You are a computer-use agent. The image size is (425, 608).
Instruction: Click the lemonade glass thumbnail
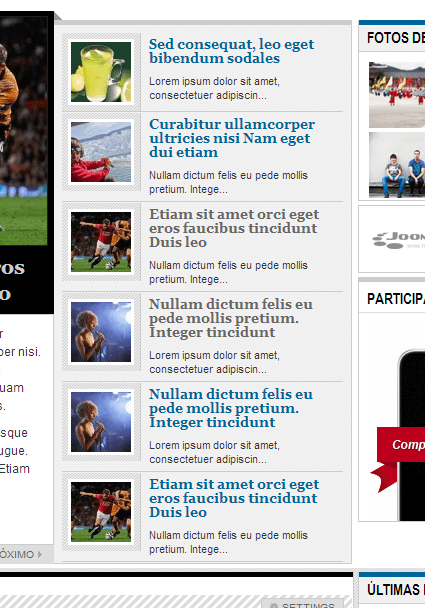(101, 72)
